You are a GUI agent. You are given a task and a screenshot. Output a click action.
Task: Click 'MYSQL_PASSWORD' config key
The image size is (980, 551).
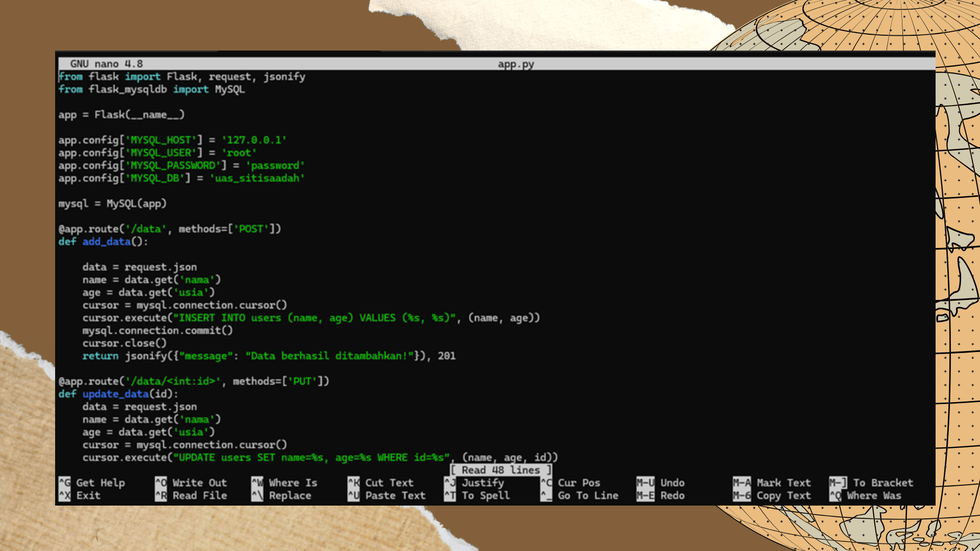click(173, 165)
